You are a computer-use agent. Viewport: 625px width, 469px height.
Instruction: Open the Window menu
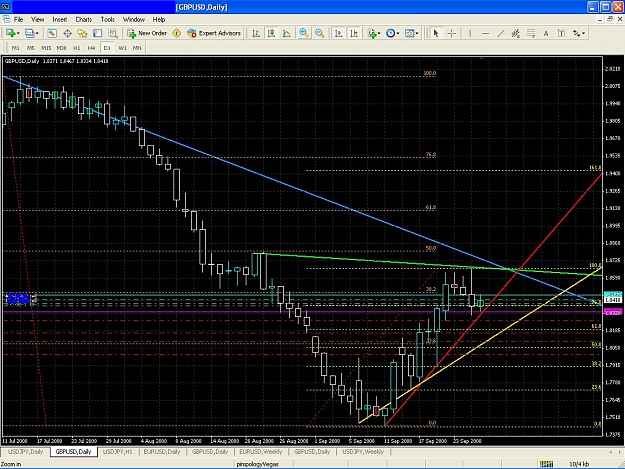coord(134,19)
